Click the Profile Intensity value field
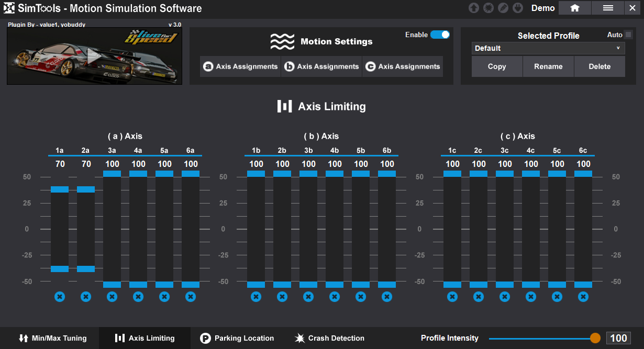This screenshot has width=644, height=349. click(618, 338)
